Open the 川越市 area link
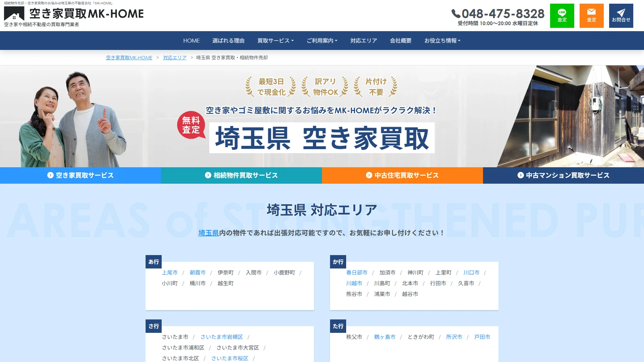The height and width of the screenshot is (362, 644). (x=354, y=283)
